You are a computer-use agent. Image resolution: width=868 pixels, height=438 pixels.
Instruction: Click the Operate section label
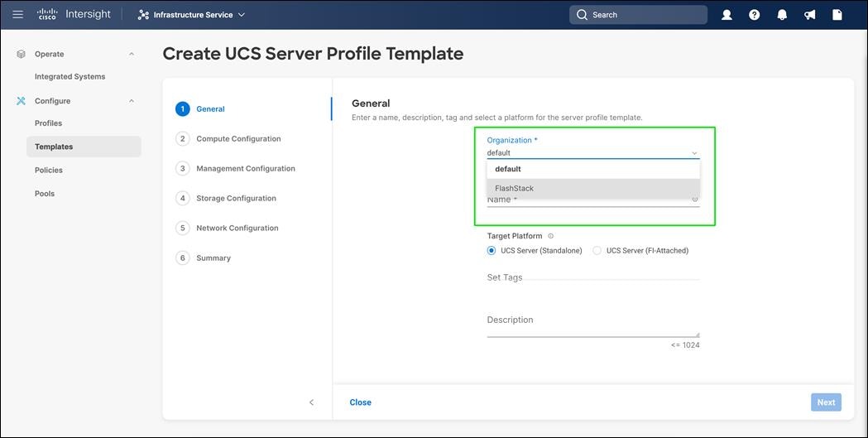click(x=50, y=54)
